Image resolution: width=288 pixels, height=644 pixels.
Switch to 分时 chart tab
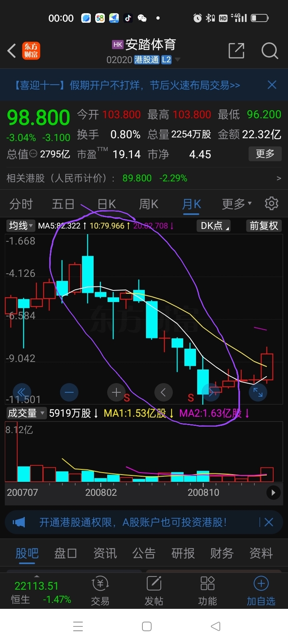[21, 204]
